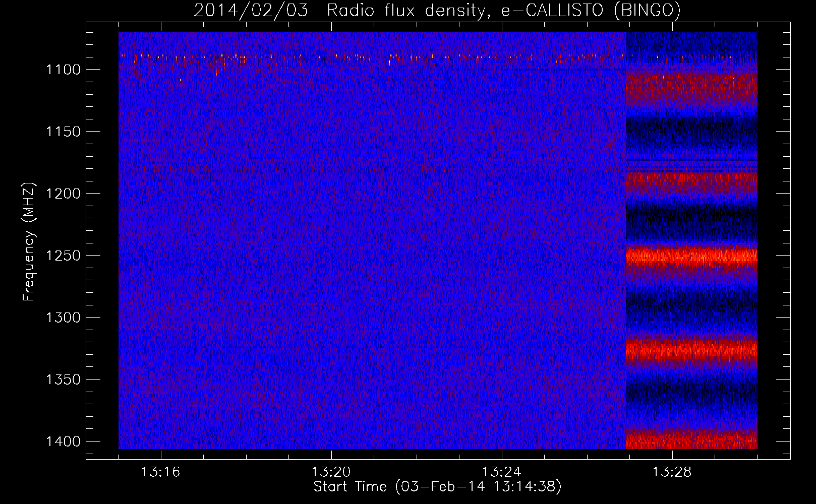
Task: Click the 13:20 time tick label
Action: click(331, 472)
